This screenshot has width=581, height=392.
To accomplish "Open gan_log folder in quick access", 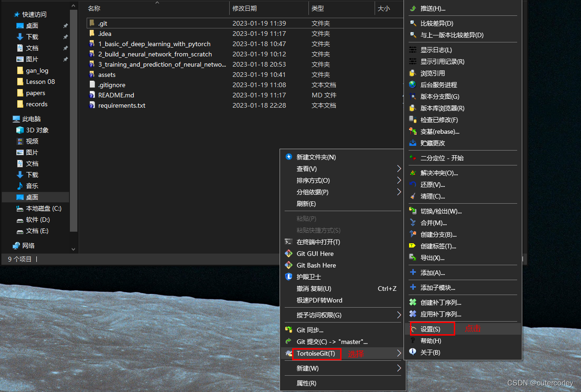I will (37, 70).
